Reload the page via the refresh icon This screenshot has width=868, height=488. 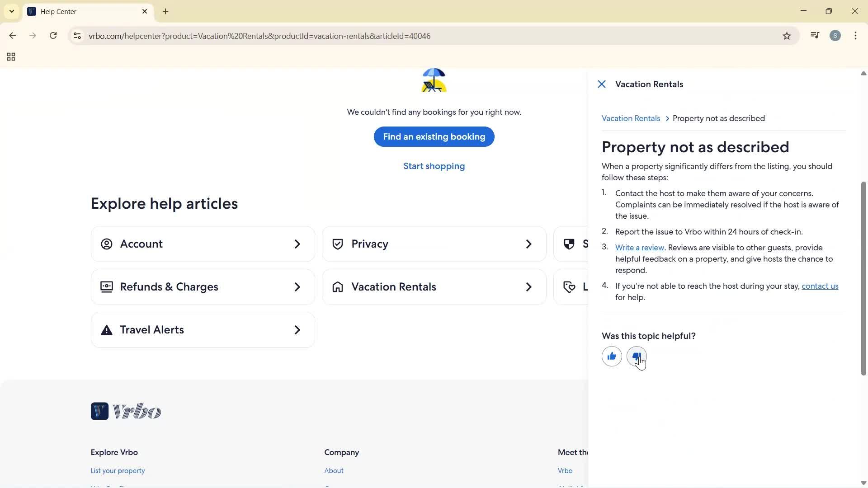[53, 36]
